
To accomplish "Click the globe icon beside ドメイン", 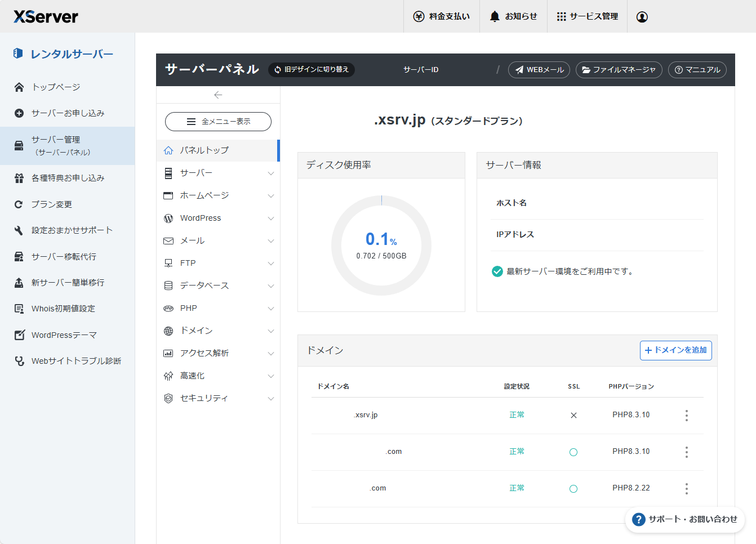I will tap(168, 331).
